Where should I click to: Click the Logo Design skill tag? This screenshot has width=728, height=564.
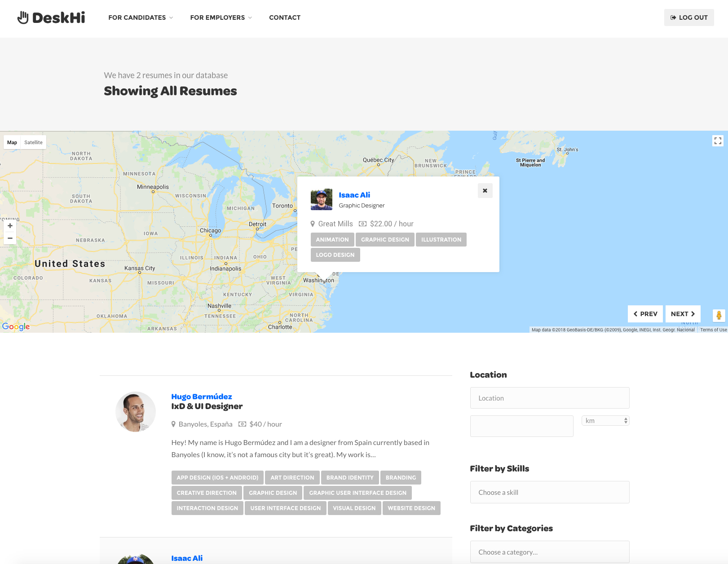(x=335, y=255)
